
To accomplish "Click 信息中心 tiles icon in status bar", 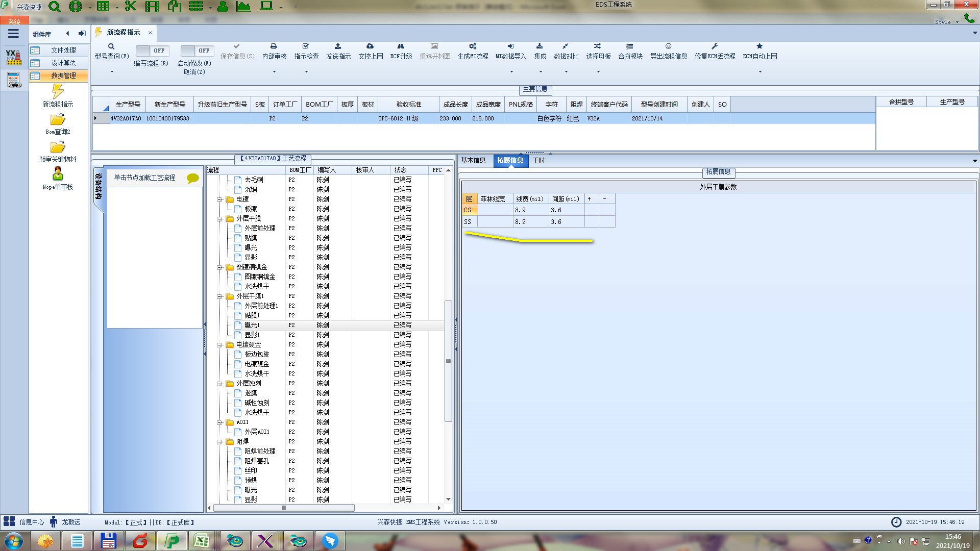I will click(x=9, y=521).
